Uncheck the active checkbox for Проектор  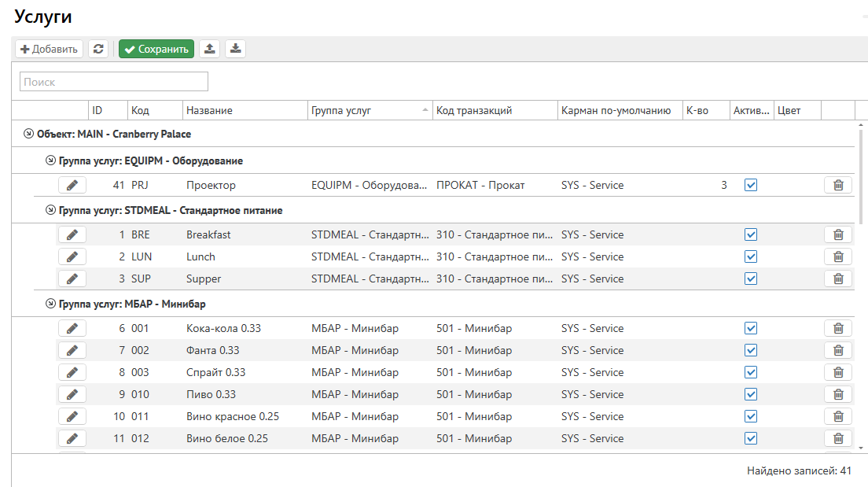tap(751, 185)
